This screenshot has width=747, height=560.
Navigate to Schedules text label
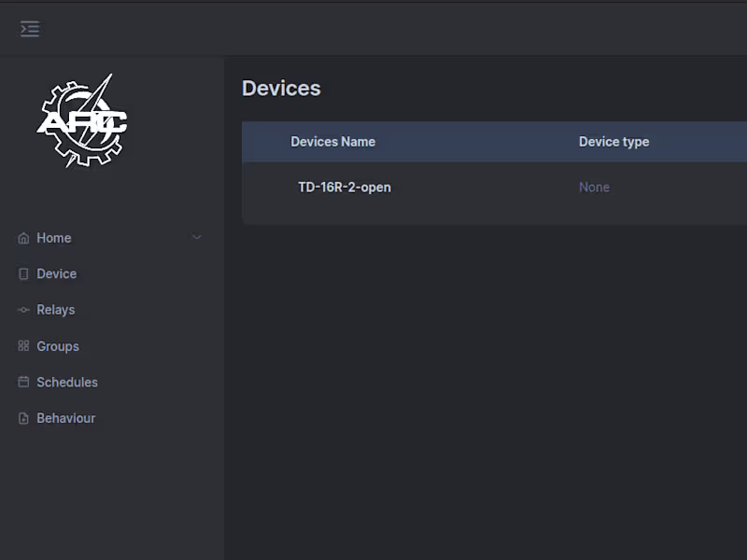click(x=67, y=383)
